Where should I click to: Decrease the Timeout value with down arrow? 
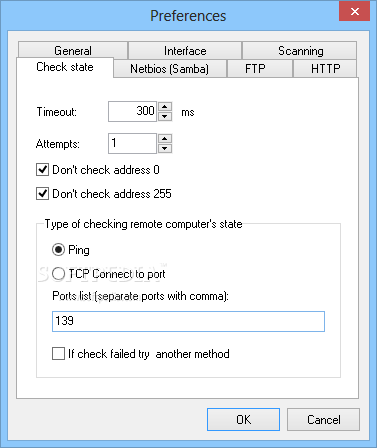165,116
